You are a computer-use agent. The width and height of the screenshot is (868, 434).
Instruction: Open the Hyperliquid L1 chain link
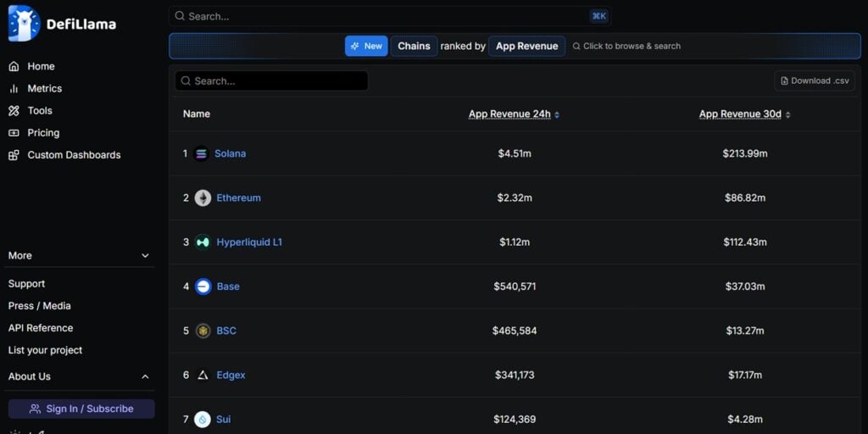tap(249, 242)
